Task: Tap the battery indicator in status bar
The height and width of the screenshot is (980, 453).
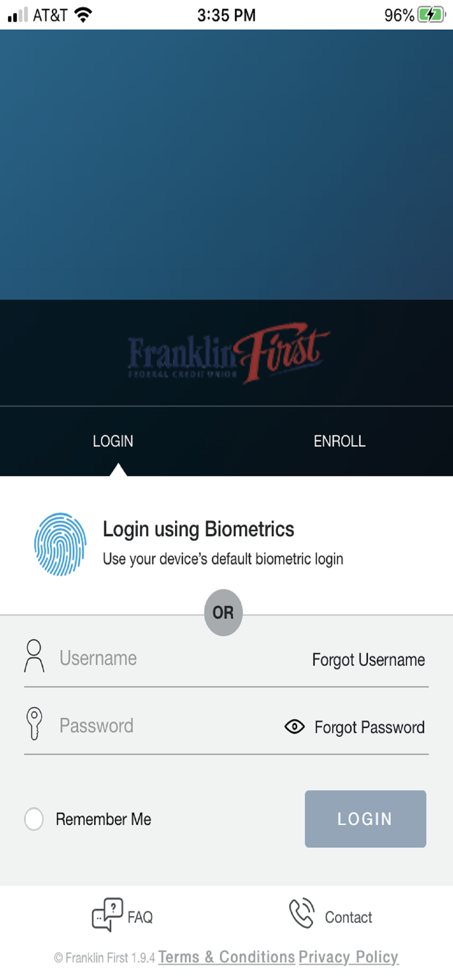Action: pos(431,15)
